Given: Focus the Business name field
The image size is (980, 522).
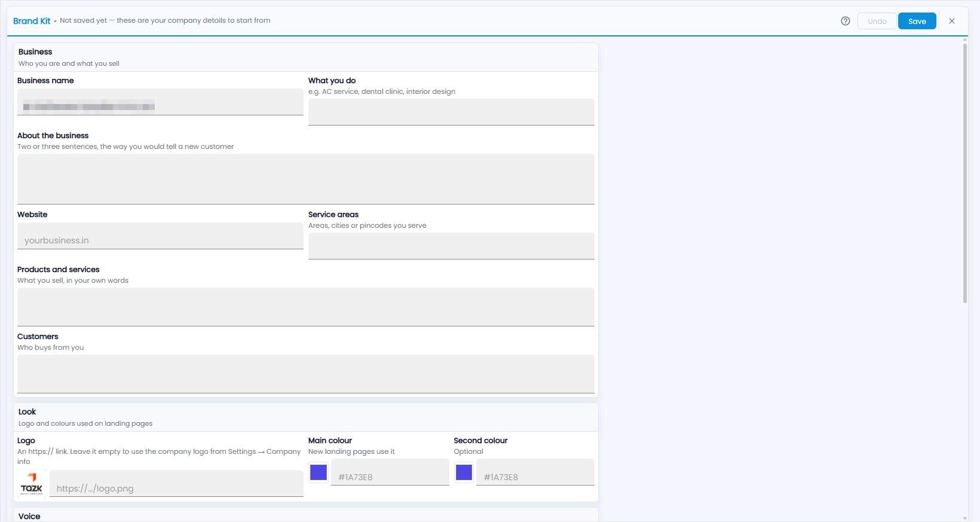Looking at the screenshot, I should click(x=160, y=102).
